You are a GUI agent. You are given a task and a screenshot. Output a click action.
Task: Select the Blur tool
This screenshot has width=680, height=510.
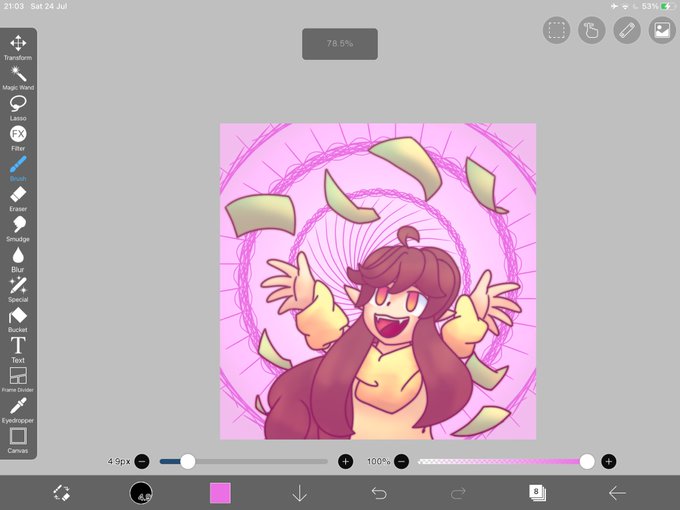click(x=18, y=259)
